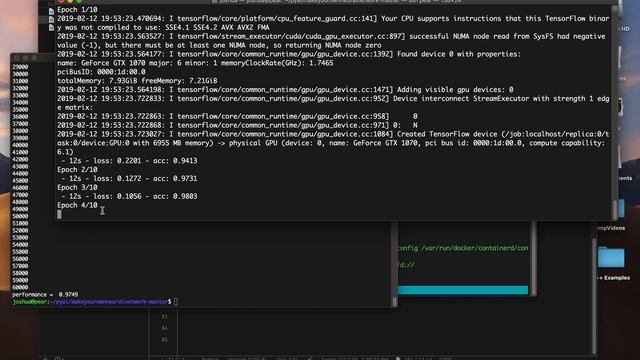Screen dimensions: 640x360
Task: Click line number 84 in editor gutter
Action: pyautogui.click(x=164, y=328)
